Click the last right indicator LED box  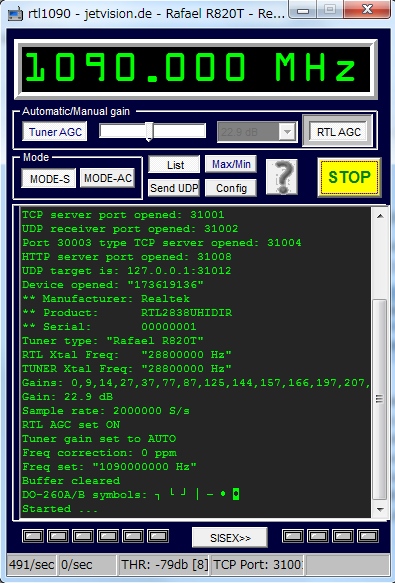click(x=368, y=536)
